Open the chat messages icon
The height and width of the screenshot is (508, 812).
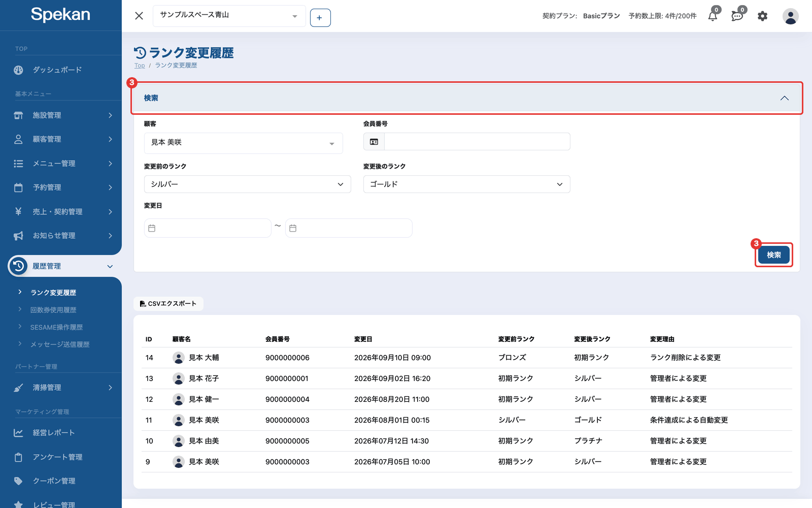(737, 16)
